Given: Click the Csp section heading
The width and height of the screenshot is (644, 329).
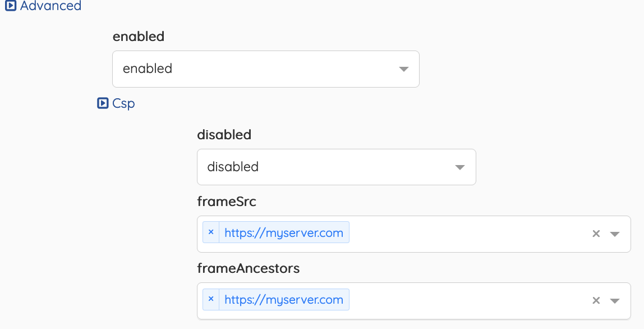Looking at the screenshot, I should (x=123, y=104).
